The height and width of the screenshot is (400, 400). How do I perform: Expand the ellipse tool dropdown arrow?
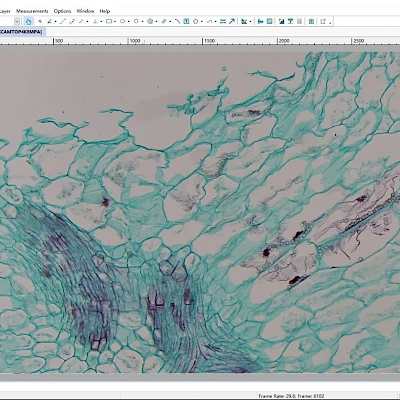[128, 22]
